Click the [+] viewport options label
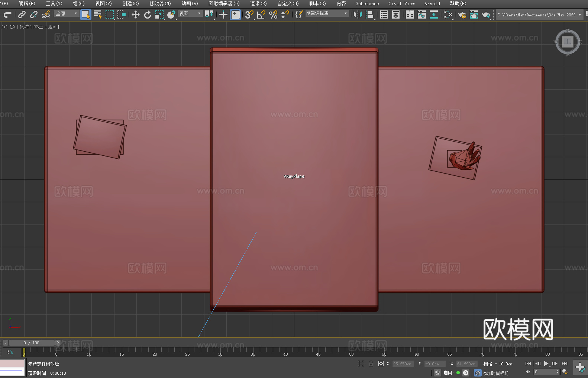Viewport: 588px width, 378px height. click(4, 27)
